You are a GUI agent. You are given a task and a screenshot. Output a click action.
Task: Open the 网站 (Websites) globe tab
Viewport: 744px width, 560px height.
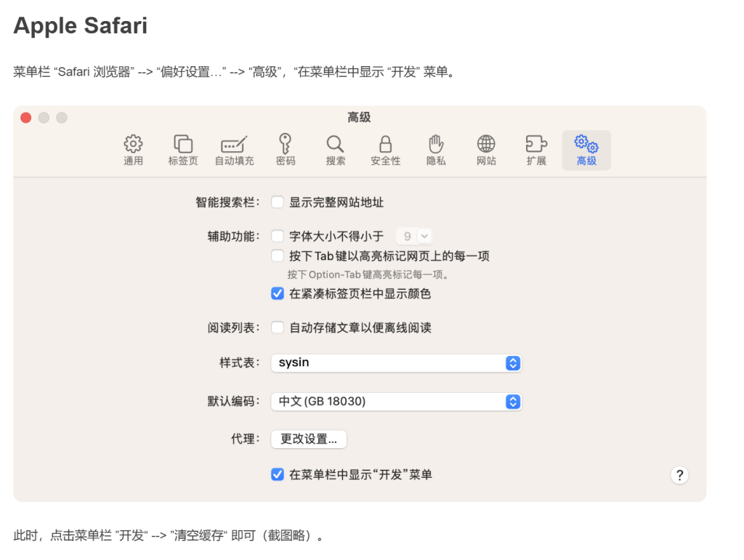pos(486,150)
